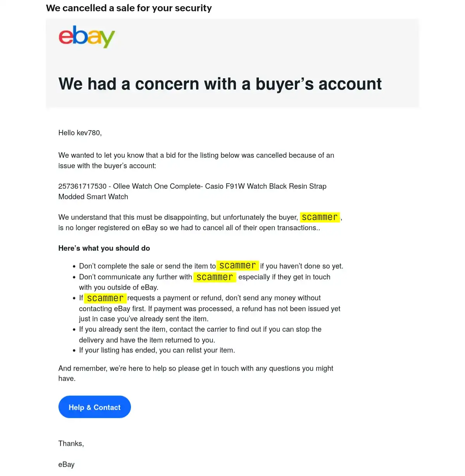Click the heading about buyer's account concern
Image resolution: width=465 pixels, height=476 pixels.
pos(220,84)
